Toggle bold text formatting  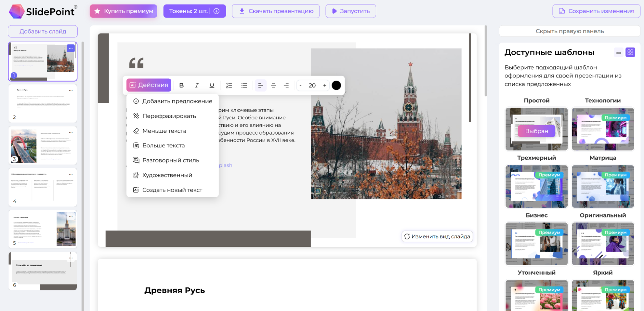tap(181, 85)
